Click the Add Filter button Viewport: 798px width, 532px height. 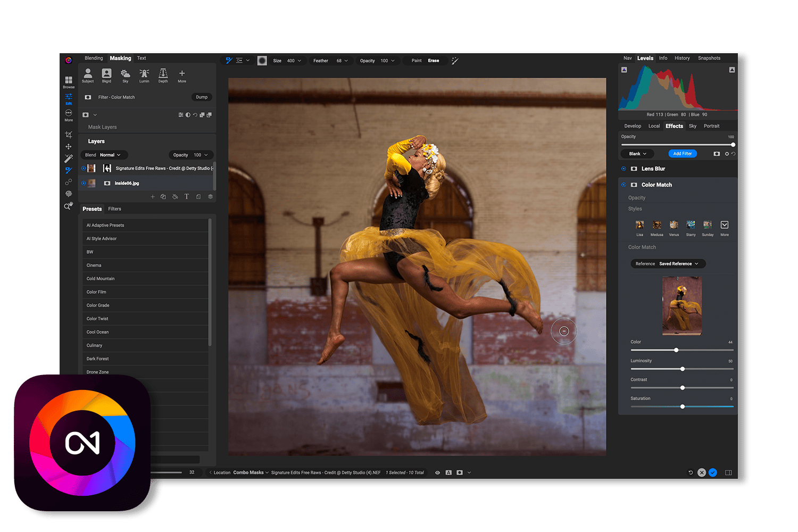coord(682,154)
